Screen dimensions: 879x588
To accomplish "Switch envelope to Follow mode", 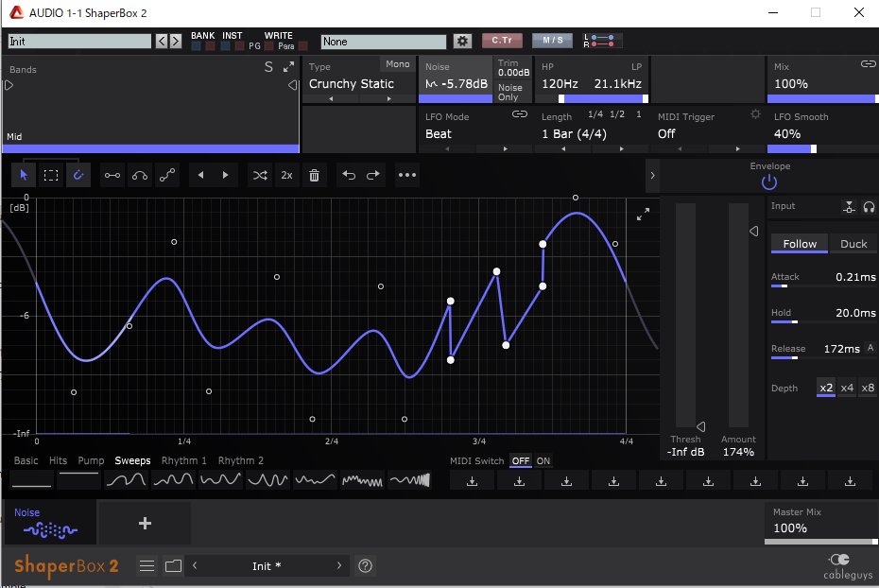I will (800, 244).
